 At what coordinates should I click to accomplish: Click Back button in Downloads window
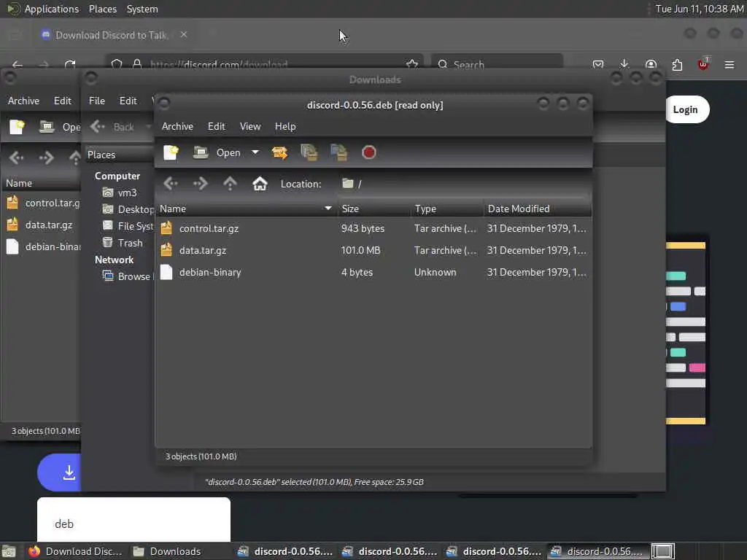click(x=113, y=127)
